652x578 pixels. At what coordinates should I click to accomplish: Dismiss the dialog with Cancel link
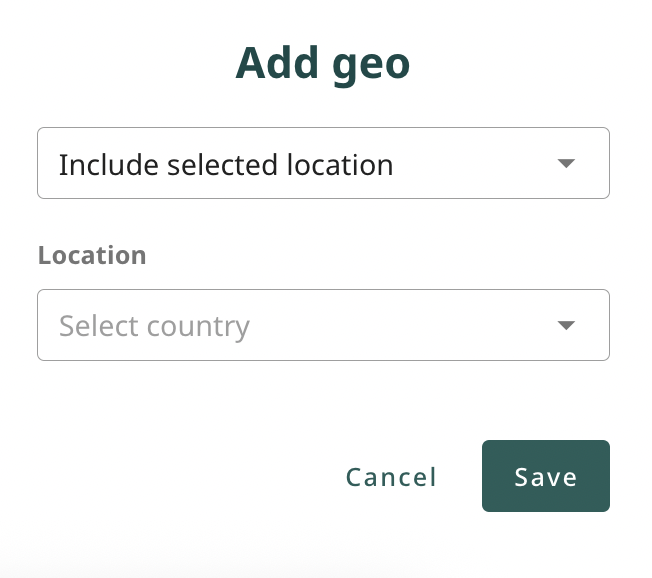[x=391, y=477]
